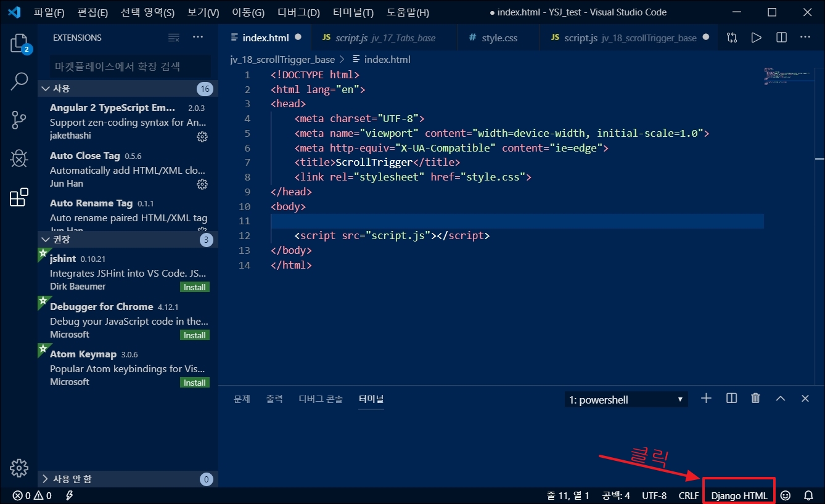825x504 pixels.
Task: Open the 터미널(T) menu
Action: click(353, 12)
